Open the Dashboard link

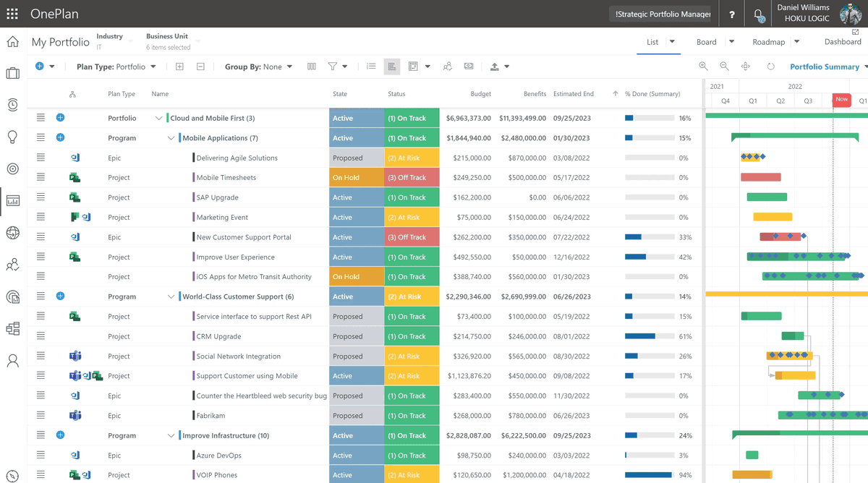click(x=843, y=42)
